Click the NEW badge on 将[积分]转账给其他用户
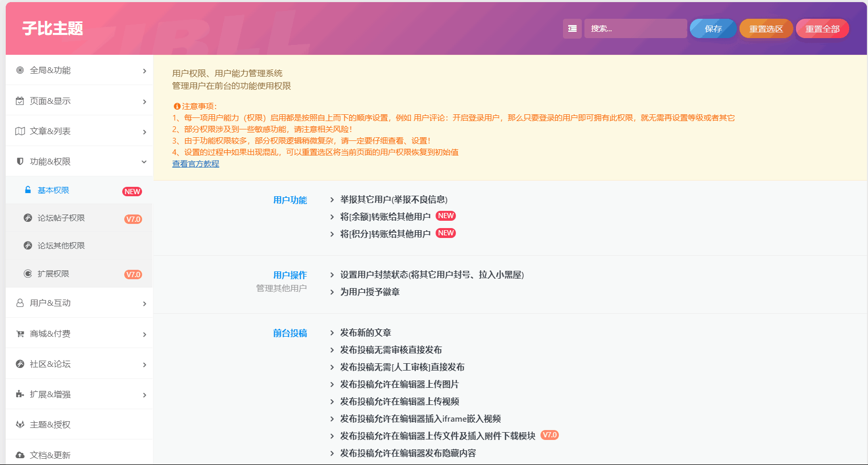Image resolution: width=868 pixels, height=465 pixels. [x=446, y=233]
